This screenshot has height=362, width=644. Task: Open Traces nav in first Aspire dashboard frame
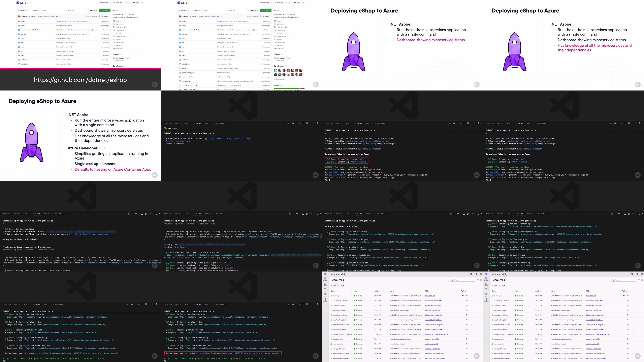tap(325, 295)
